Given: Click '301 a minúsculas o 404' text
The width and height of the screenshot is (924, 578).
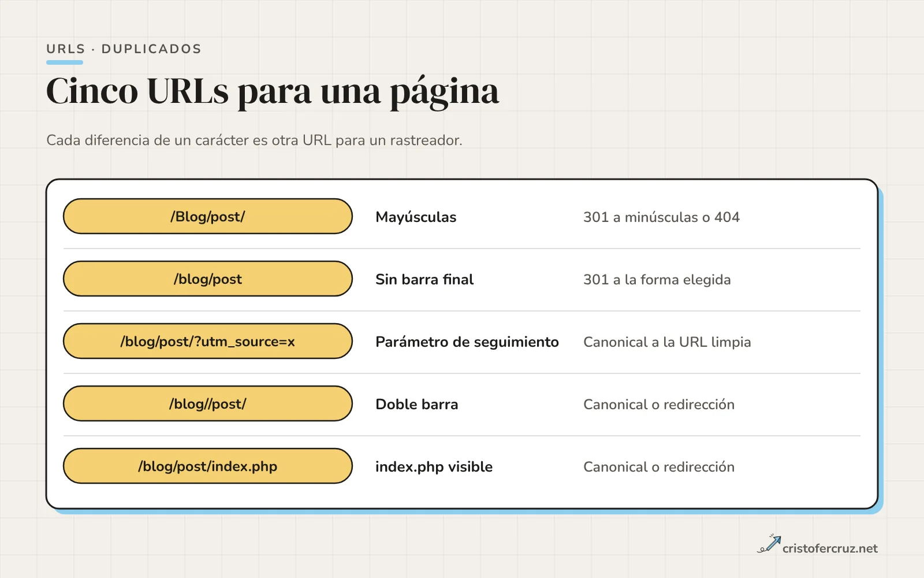Looking at the screenshot, I should [x=661, y=217].
